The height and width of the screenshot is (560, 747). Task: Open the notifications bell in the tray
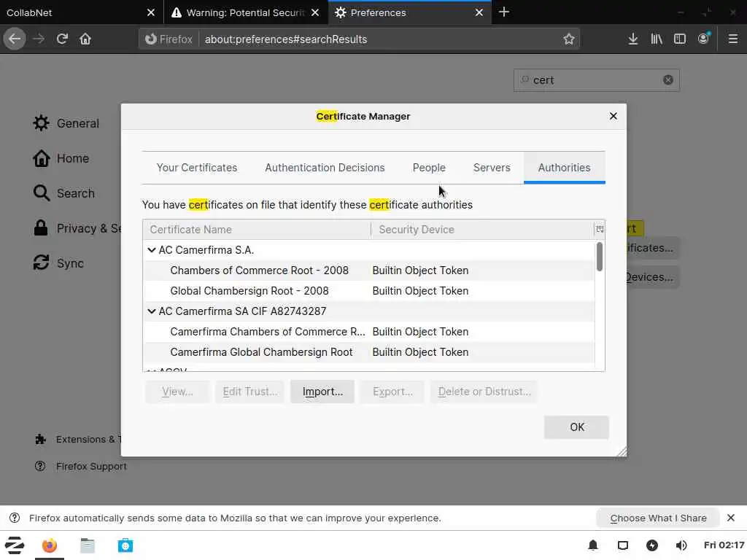[593, 545]
